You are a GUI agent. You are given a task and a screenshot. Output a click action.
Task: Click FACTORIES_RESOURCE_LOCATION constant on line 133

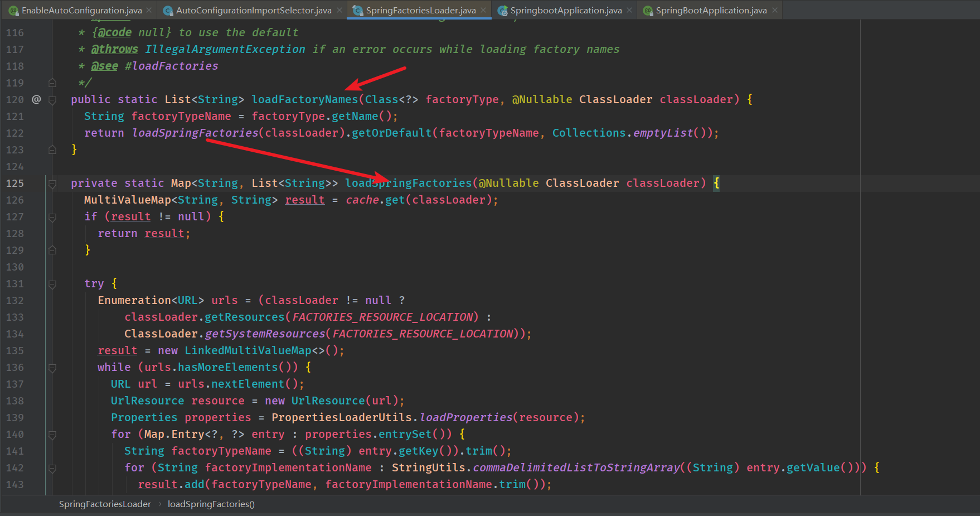coord(382,317)
